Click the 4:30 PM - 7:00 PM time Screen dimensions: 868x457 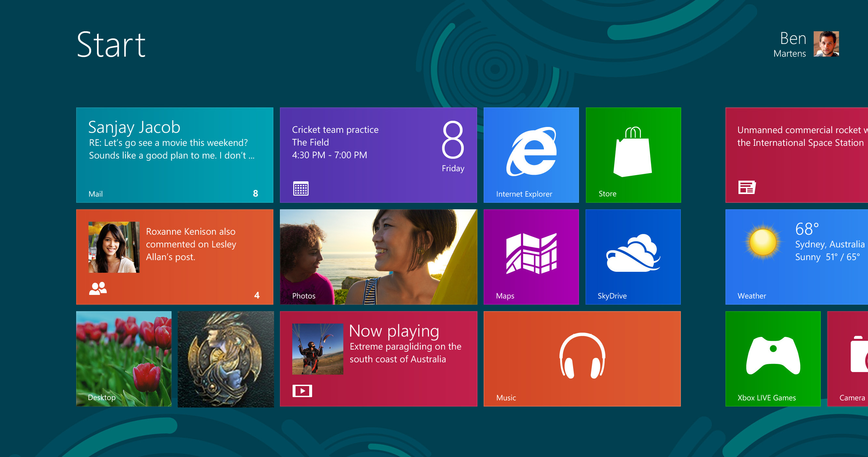coord(329,155)
